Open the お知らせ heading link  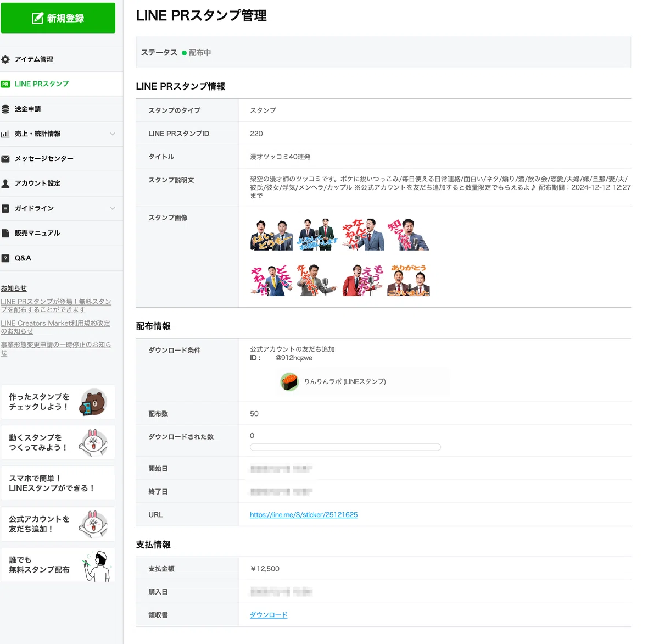point(14,288)
